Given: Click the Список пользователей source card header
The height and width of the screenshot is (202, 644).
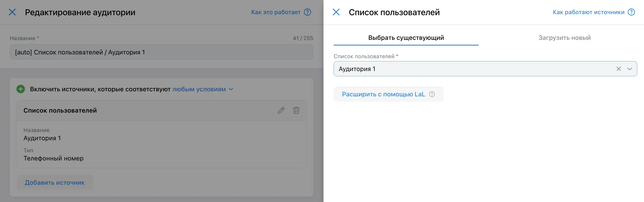Looking at the screenshot, I should point(162,110).
